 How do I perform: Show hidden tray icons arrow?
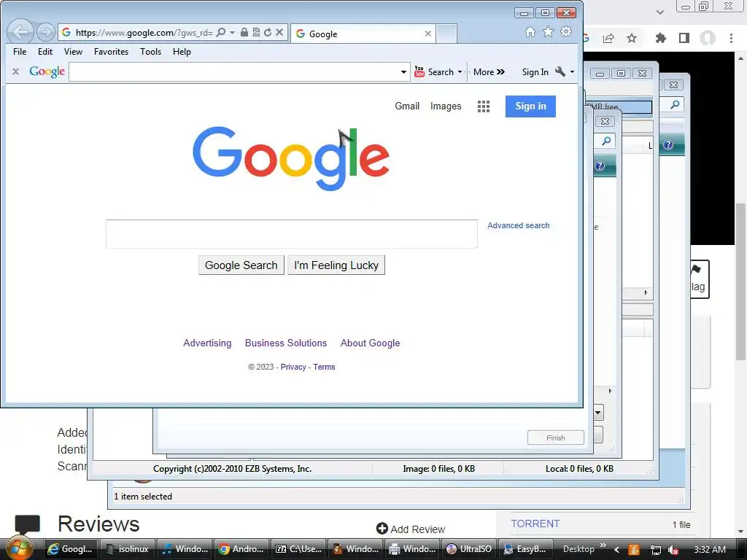617,550
